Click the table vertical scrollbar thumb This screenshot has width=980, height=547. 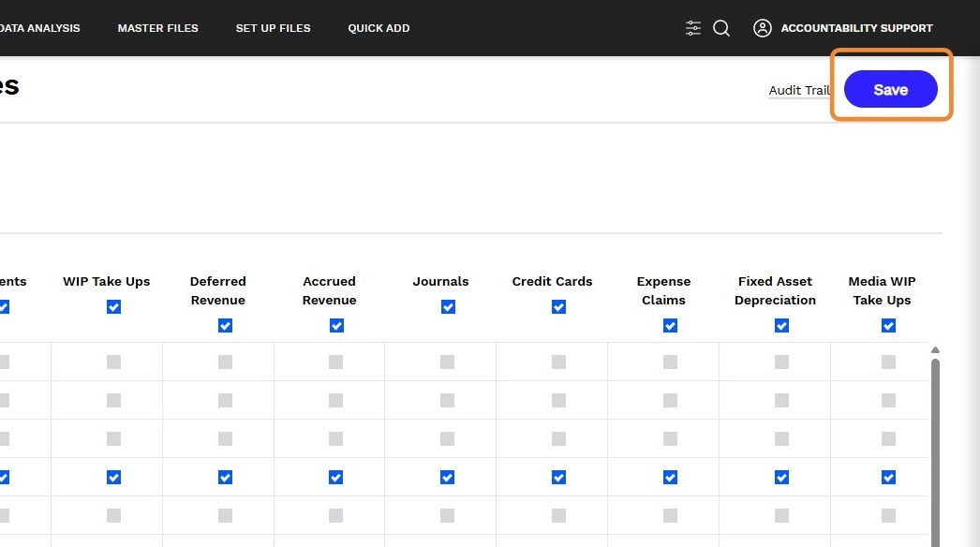935,453
